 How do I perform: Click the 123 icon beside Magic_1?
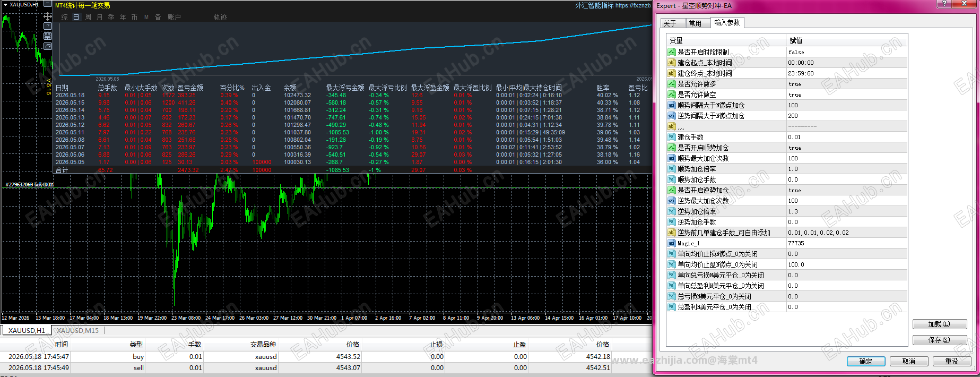tap(672, 243)
